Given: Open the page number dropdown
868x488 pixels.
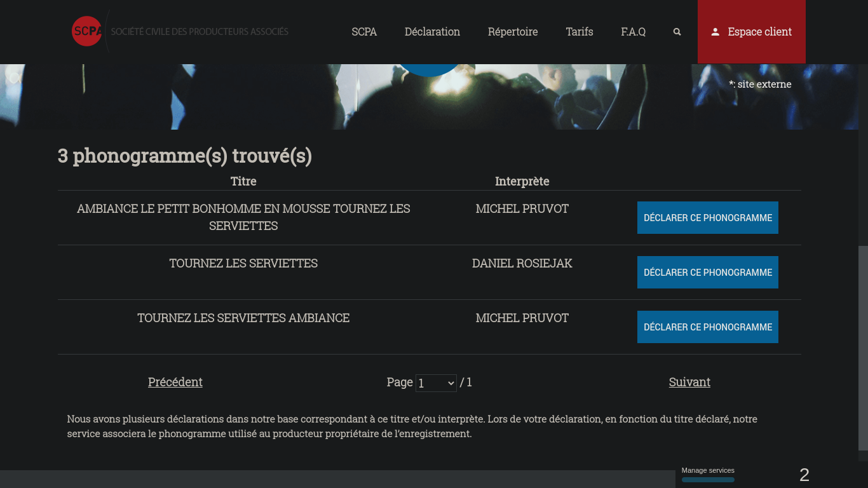Looking at the screenshot, I should click(x=436, y=383).
